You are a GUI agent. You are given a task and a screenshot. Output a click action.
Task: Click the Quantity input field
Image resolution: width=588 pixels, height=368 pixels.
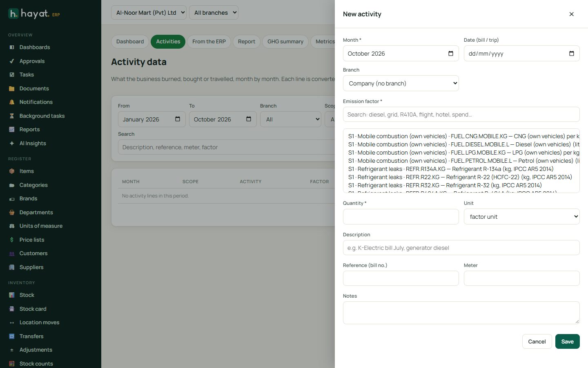(401, 217)
